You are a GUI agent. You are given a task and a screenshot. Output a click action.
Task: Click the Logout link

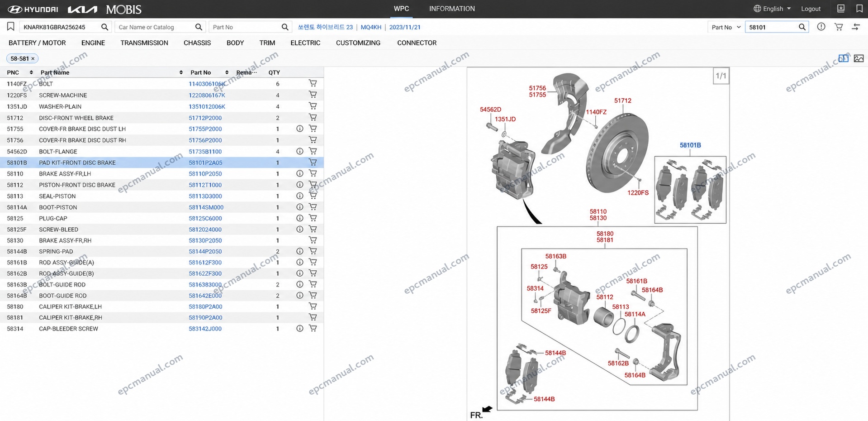point(811,9)
